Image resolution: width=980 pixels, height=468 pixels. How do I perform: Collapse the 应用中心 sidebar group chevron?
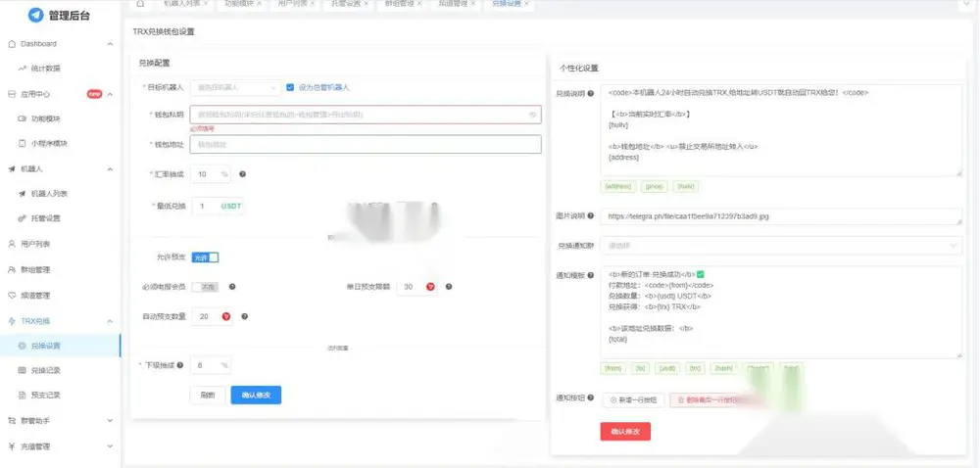click(x=110, y=94)
